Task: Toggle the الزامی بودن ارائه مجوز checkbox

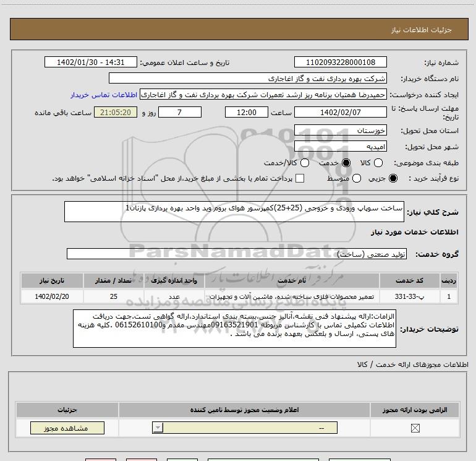Action: coord(415,428)
